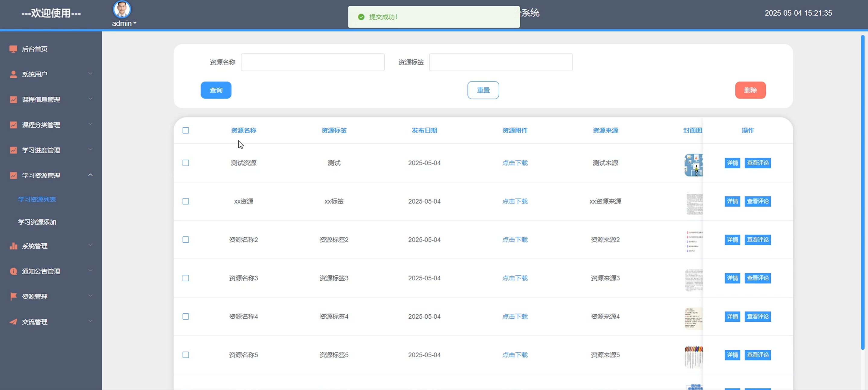Viewport: 868px width, 390px height.
Task: Click the 资源标签 search input field
Action: (501, 62)
